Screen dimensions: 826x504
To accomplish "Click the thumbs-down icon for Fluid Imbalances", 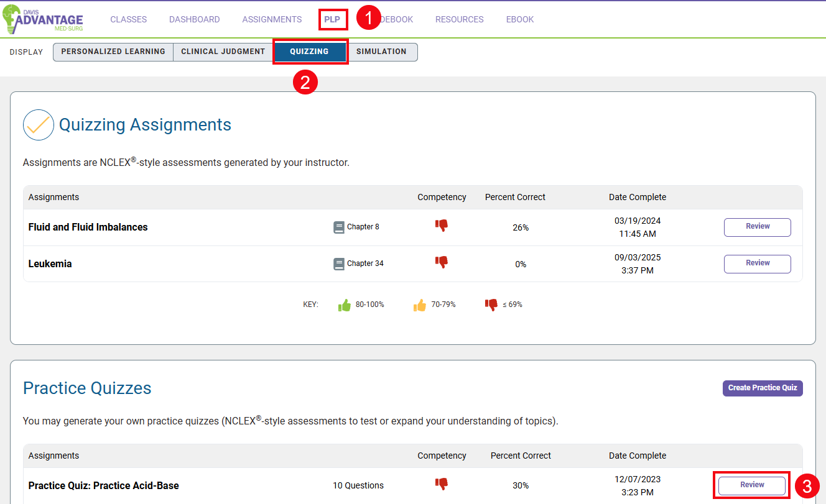I will [x=441, y=226].
